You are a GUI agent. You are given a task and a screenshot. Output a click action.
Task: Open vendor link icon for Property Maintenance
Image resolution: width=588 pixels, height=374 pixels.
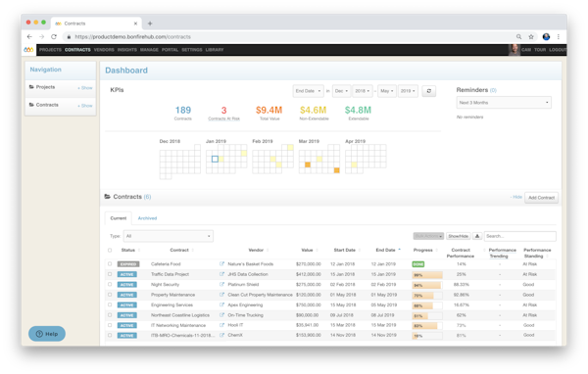tap(222, 295)
